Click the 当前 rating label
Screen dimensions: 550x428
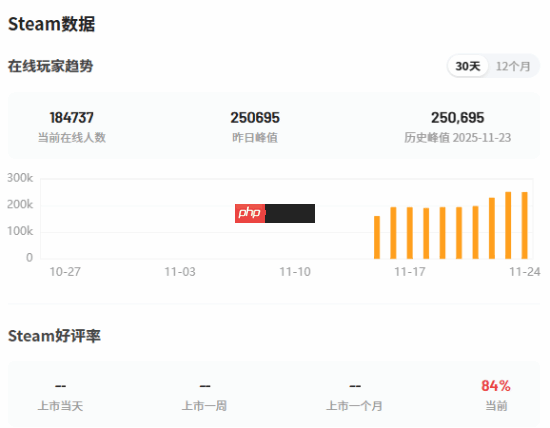[496, 406]
